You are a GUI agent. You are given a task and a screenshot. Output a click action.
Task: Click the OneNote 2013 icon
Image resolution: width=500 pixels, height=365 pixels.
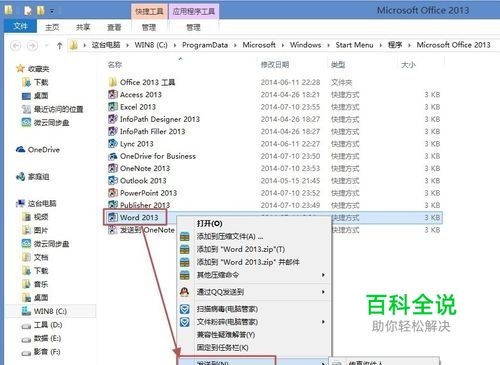click(x=113, y=168)
